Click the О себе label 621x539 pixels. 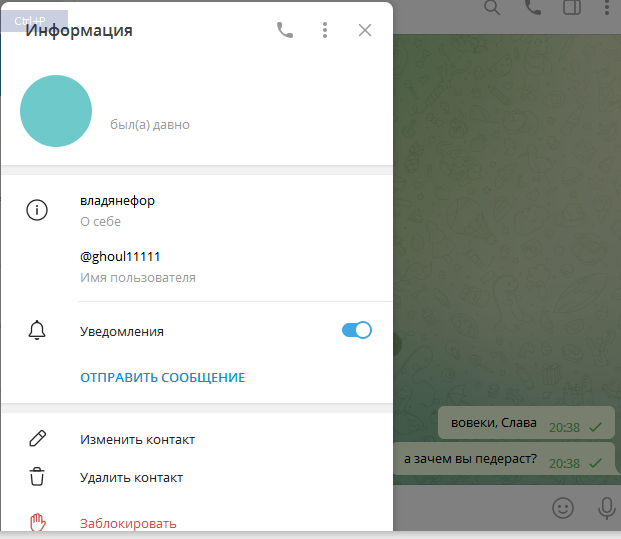point(100,221)
